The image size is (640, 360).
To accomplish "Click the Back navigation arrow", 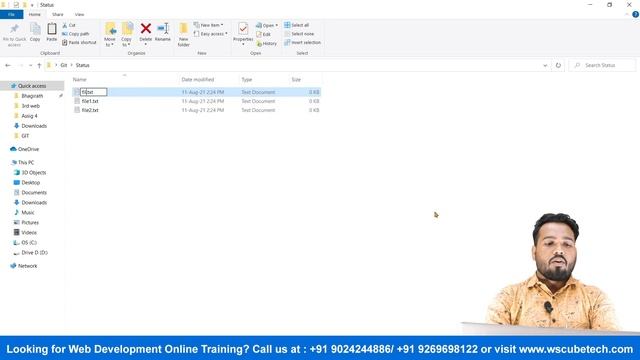I will [x=8, y=65].
